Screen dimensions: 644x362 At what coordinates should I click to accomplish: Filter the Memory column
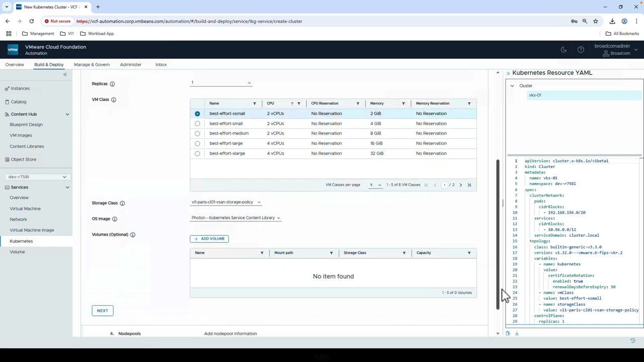point(403,104)
